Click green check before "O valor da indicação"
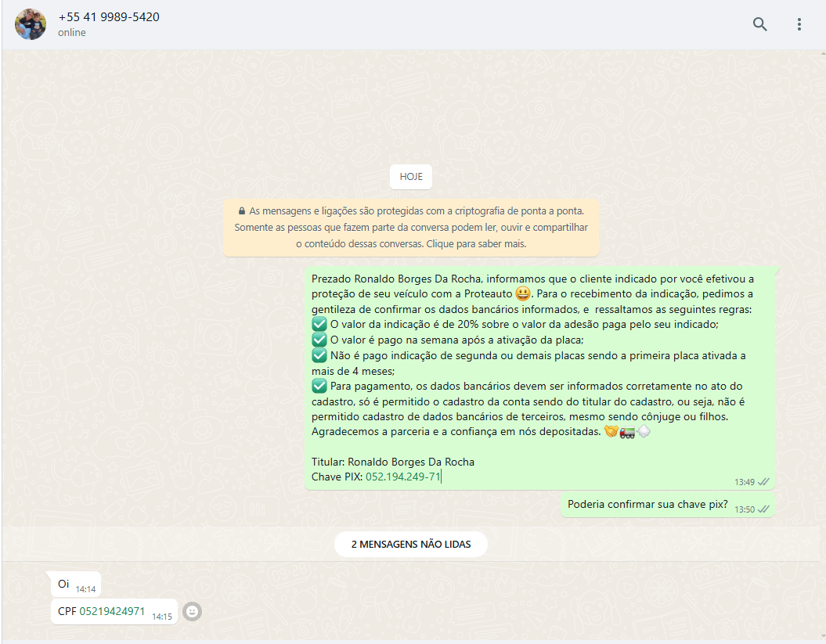826x644 pixels. (x=319, y=324)
